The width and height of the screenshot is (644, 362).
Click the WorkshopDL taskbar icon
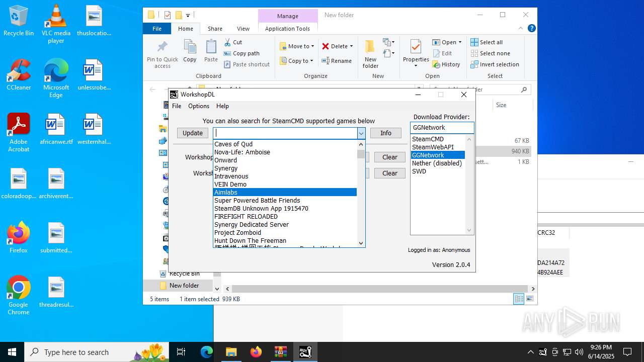[305, 352]
